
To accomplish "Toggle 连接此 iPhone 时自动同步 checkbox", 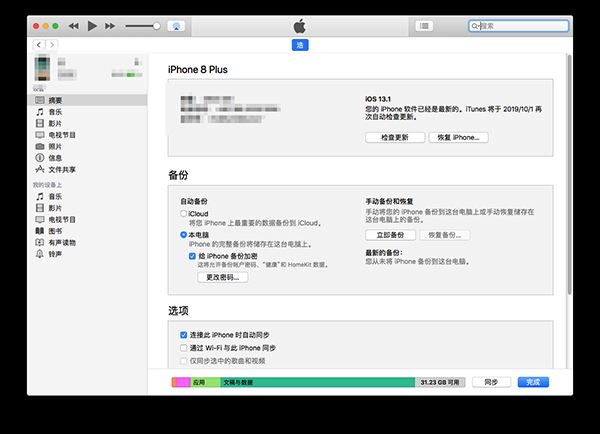I will click(184, 335).
